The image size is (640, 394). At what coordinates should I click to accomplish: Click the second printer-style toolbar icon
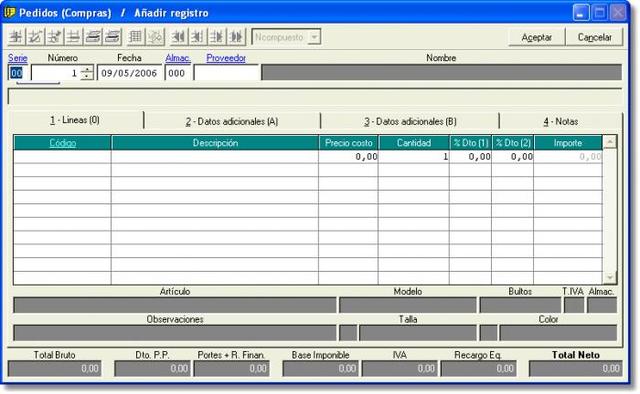[112, 37]
